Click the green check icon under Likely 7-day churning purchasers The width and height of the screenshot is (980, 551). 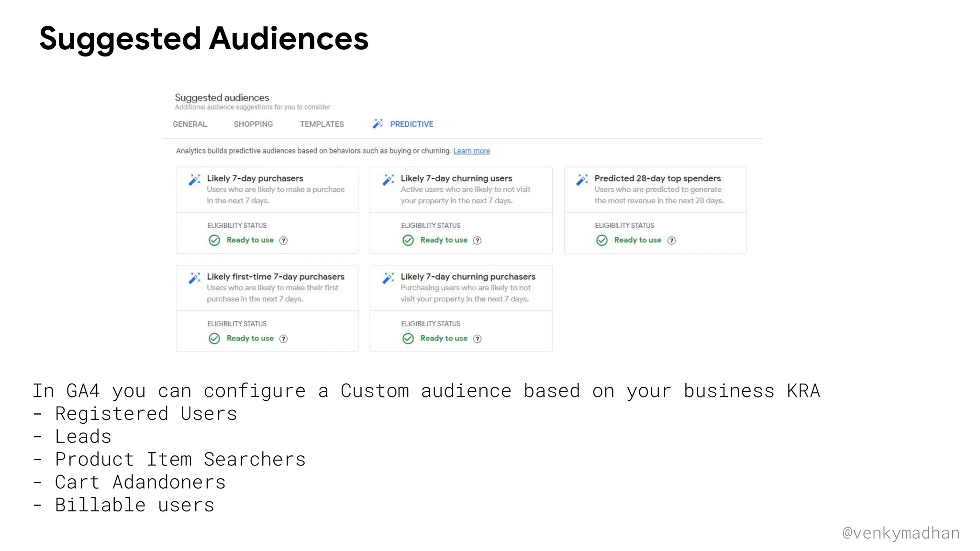pyautogui.click(x=408, y=339)
